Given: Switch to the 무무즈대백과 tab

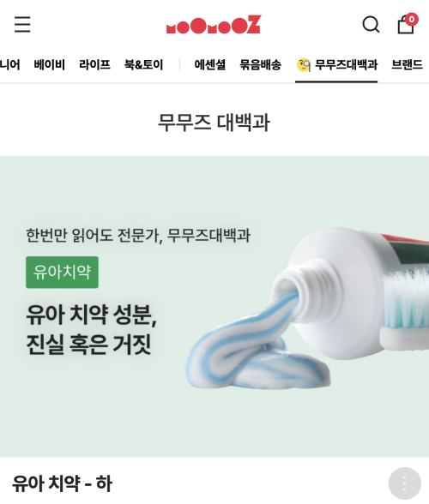Looking at the screenshot, I should pos(346,64).
